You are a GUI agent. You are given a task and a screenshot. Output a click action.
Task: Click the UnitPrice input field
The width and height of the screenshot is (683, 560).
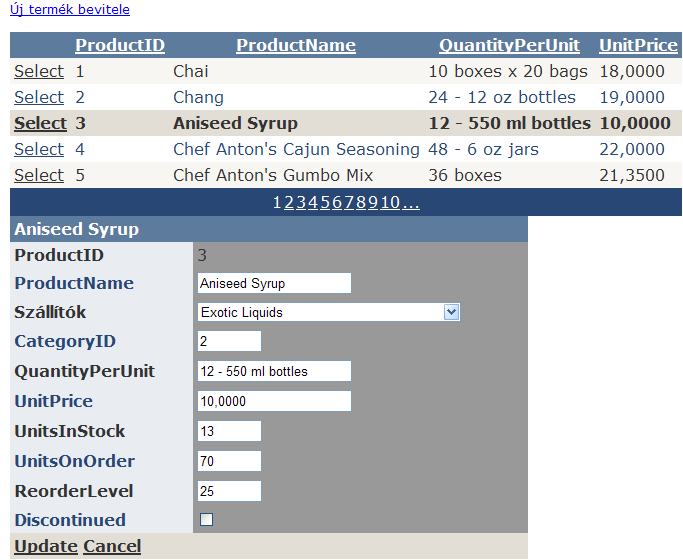pyautogui.click(x=274, y=401)
